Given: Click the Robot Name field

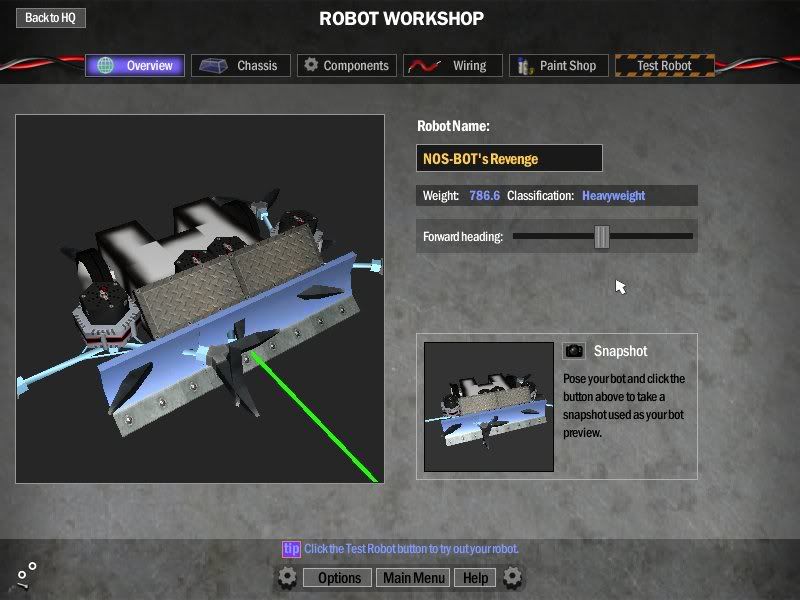Looking at the screenshot, I should tap(509, 158).
